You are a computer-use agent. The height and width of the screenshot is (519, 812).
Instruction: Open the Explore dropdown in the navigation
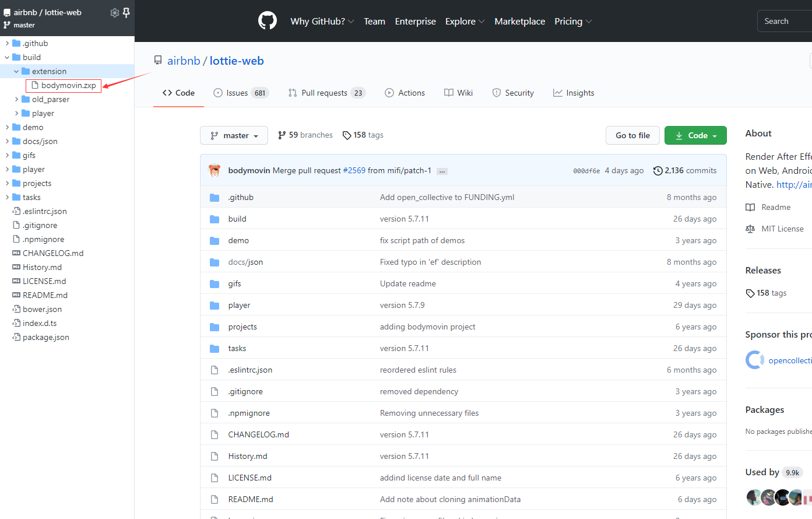pyautogui.click(x=465, y=21)
